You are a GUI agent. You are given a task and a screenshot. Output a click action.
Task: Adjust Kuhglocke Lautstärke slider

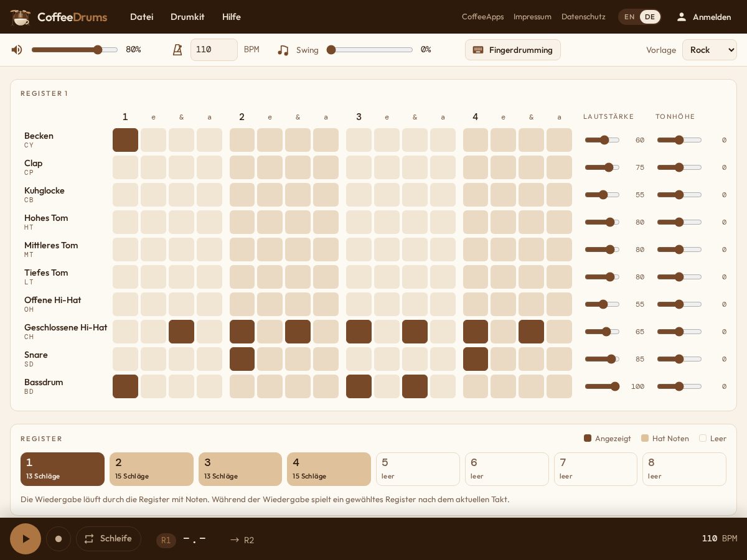pos(603,195)
